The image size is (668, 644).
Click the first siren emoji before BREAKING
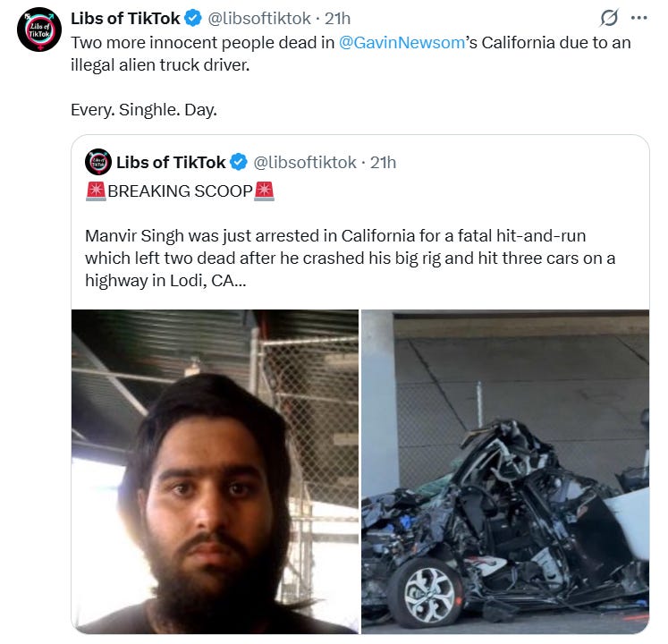coord(96,191)
